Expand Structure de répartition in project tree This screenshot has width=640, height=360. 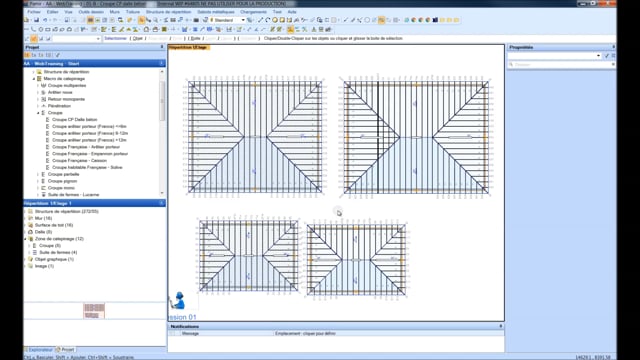pos(34,72)
